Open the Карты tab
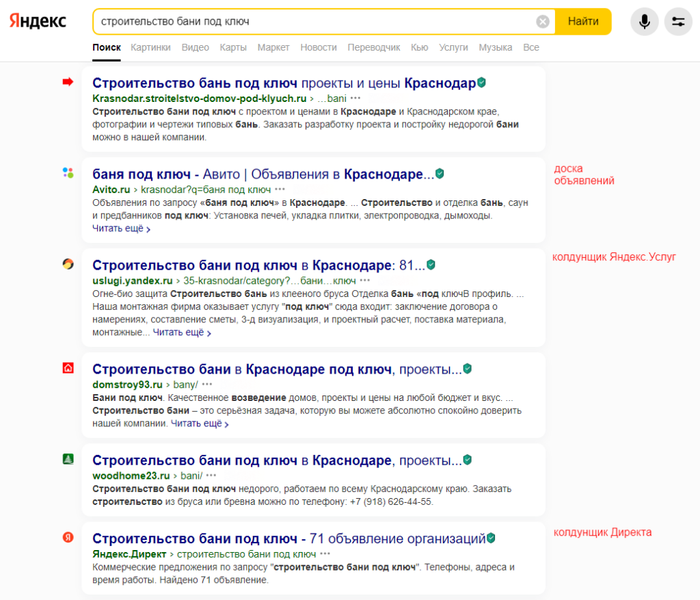Viewport: 700px width, 600px height. (233, 47)
